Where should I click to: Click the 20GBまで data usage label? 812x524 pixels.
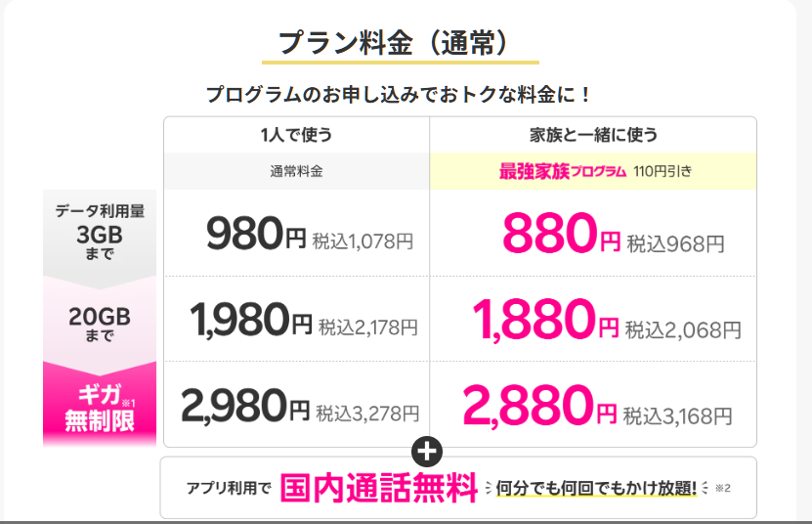pos(100,324)
